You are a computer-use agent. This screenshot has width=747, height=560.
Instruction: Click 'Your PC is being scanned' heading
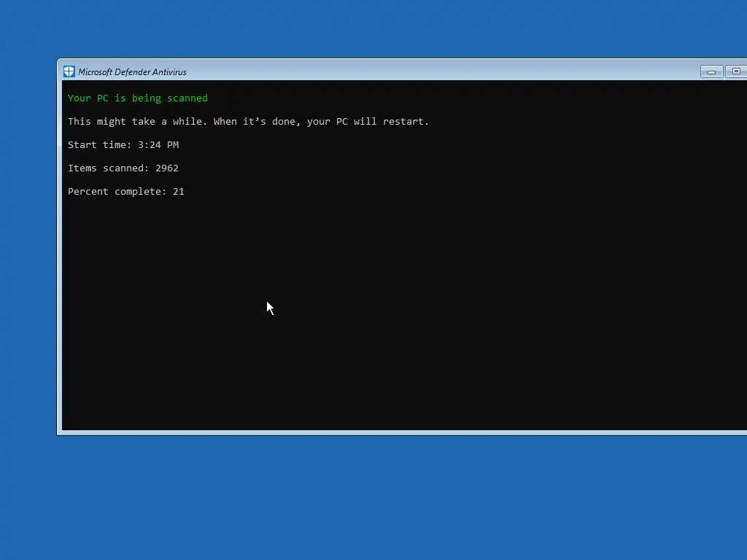click(138, 98)
